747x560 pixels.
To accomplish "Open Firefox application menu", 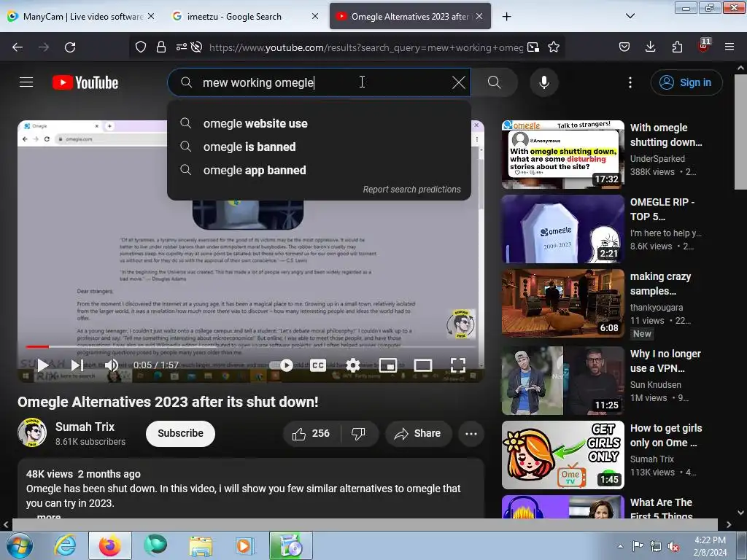I will [729, 47].
